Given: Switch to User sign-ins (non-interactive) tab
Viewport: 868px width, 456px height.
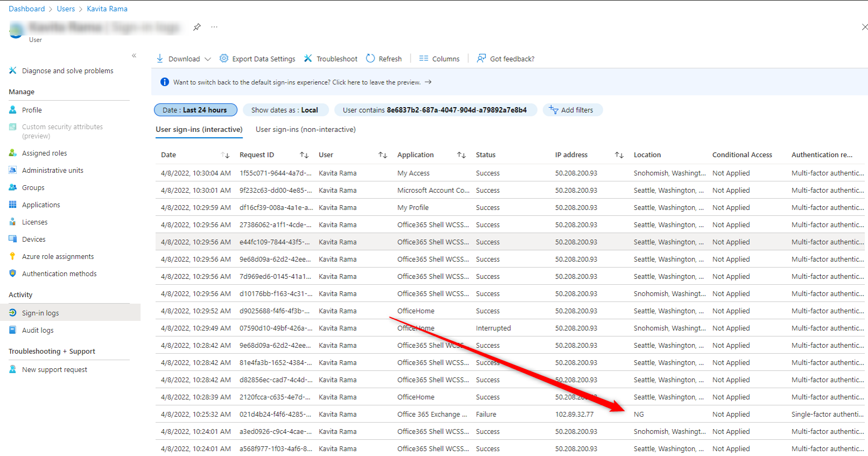Looking at the screenshot, I should [x=305, y=129].
